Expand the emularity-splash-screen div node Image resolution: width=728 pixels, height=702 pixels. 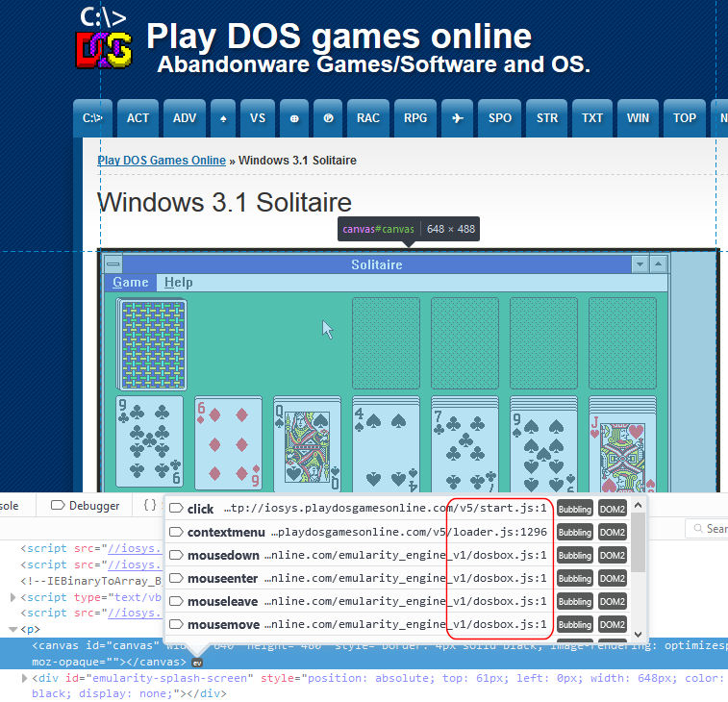[x=24, y=678]
